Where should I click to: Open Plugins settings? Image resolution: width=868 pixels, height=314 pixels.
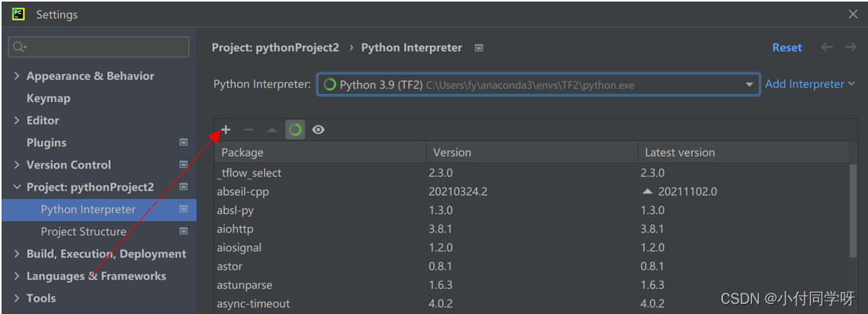click(x=46, y=143)
